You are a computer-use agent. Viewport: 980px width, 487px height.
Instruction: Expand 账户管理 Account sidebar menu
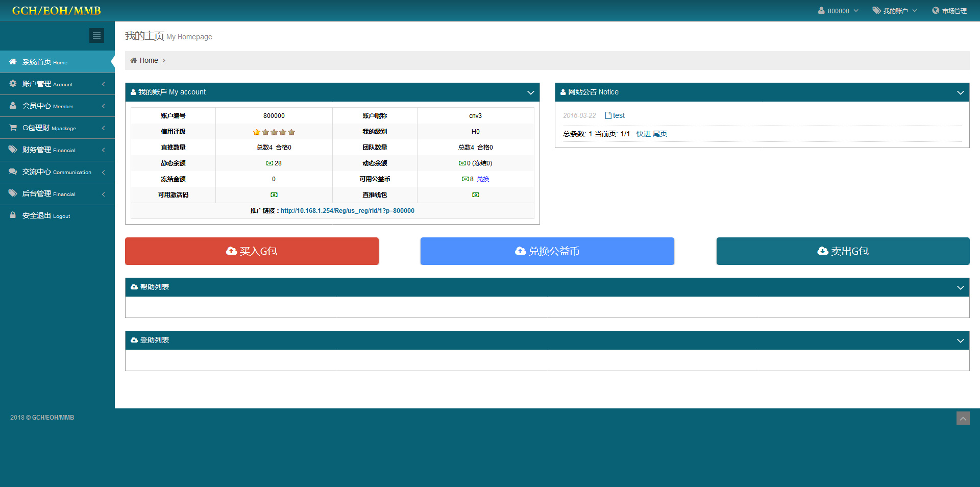(x=57, y=84)
